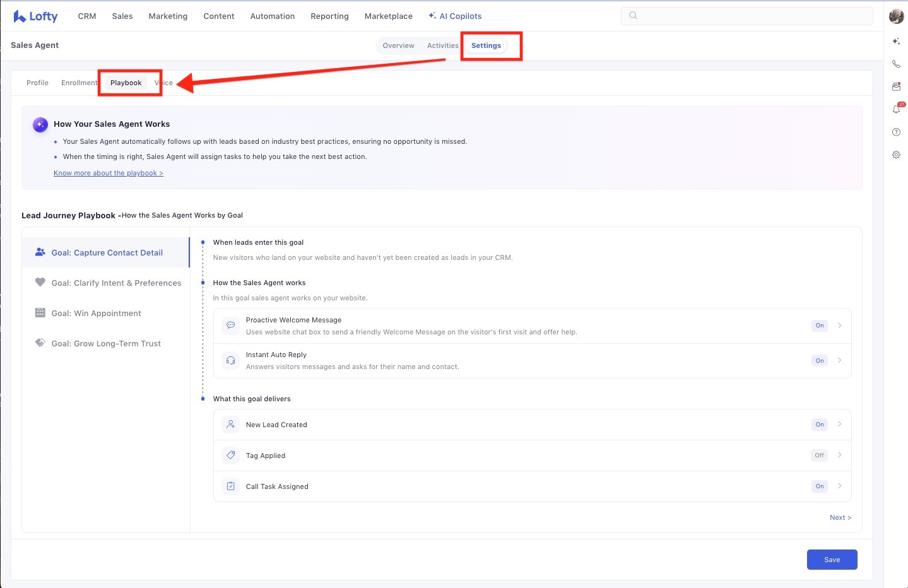Click the Save button
This screenshot has width=908, height=588.
click(x=832, y=560)
